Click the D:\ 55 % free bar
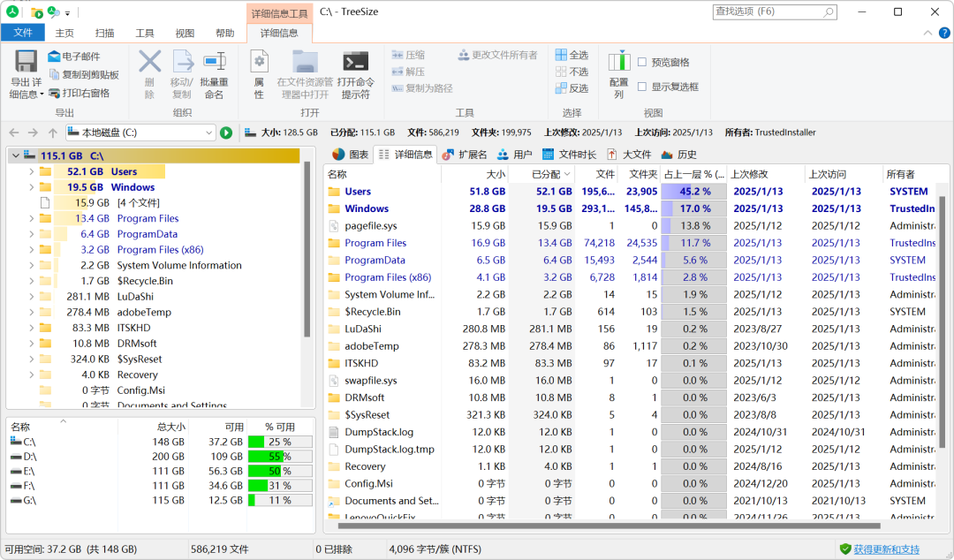The width and height of the screenshot is (954, 560). coord(280,457)
